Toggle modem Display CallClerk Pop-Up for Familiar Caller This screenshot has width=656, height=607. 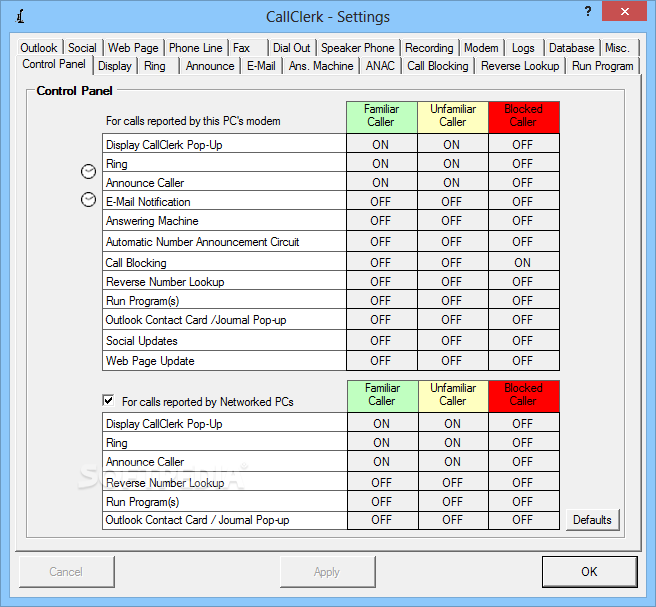382,144
